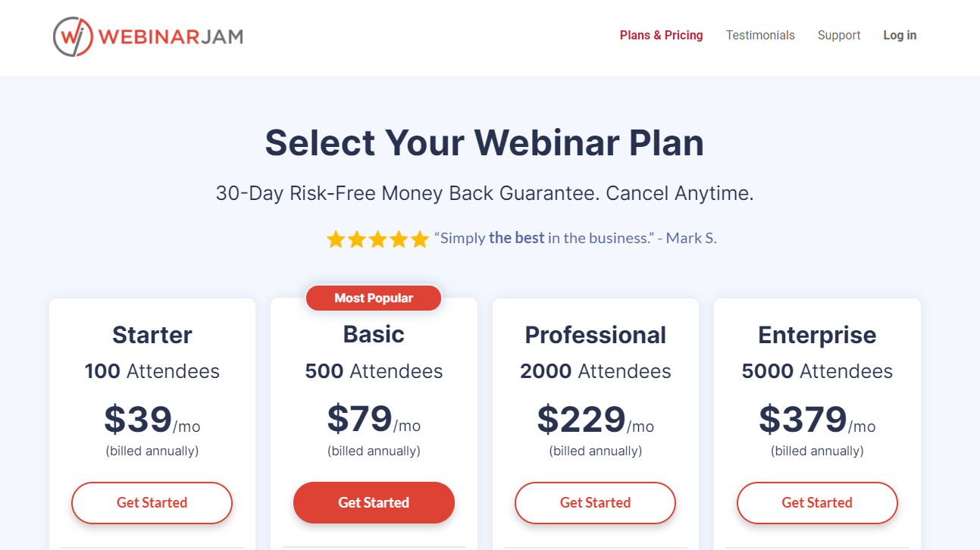Click the Mark S. testimonial quote
This screenshot has width=980, height=550.
coord(575,238)
